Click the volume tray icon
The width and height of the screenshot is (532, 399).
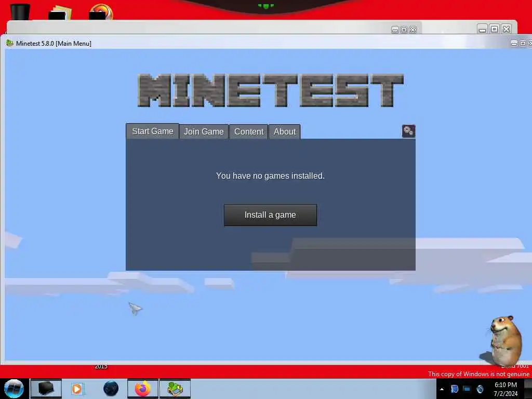coord(480,389)
